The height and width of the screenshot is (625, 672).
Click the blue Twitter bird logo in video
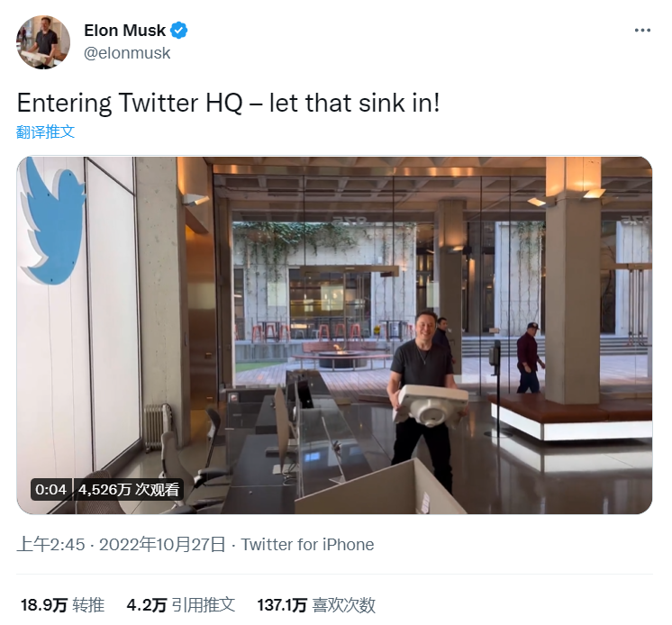(52, 222)
